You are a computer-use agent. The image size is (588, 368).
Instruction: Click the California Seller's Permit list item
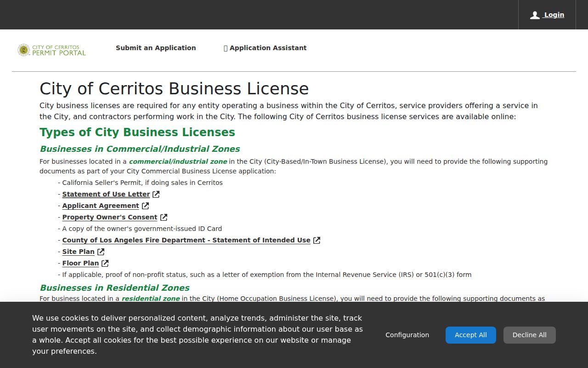coord(141,183)
